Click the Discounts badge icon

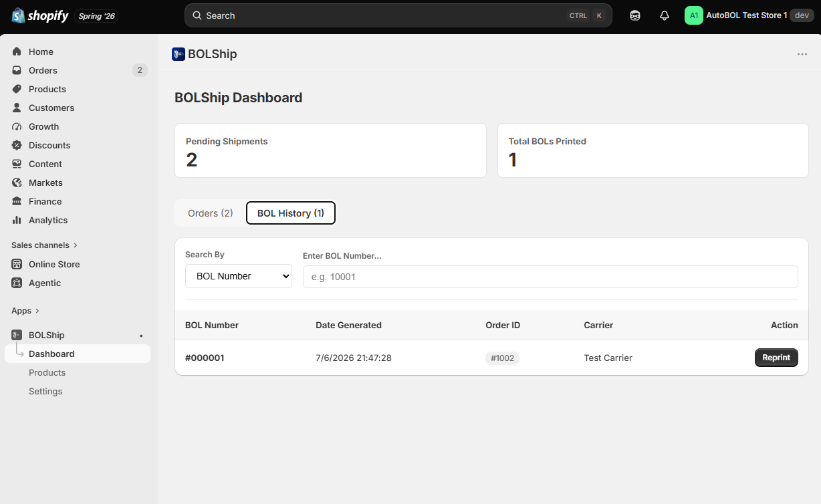coord(17,145)
